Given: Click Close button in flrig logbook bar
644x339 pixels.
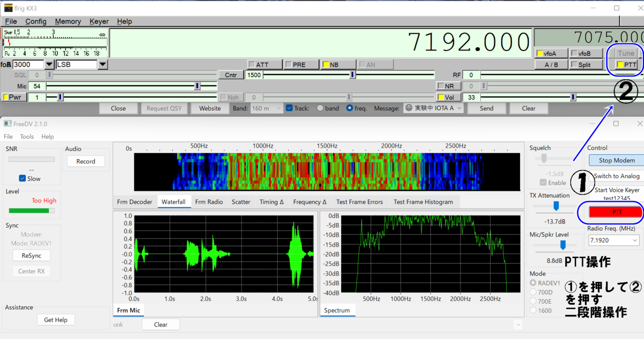Looking at the screenshot, I should coord(118,108).
